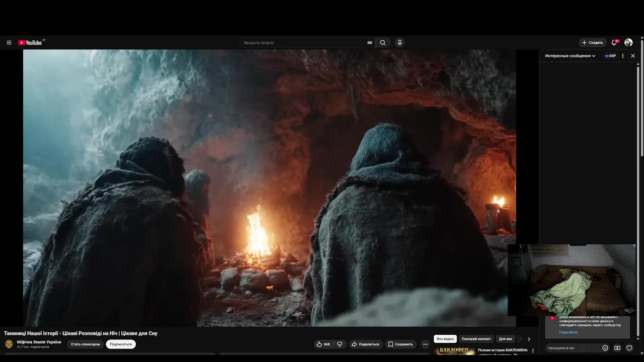Click the Стать спонсором button

86,344
